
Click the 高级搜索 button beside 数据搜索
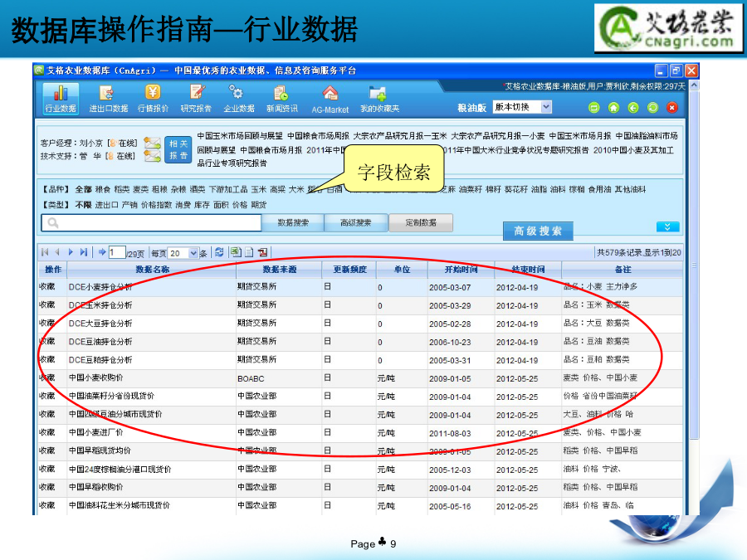click(356, 222)
